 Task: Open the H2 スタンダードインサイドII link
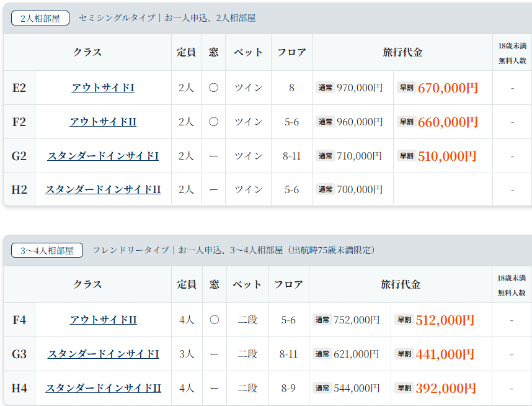(x=103, y=189)
